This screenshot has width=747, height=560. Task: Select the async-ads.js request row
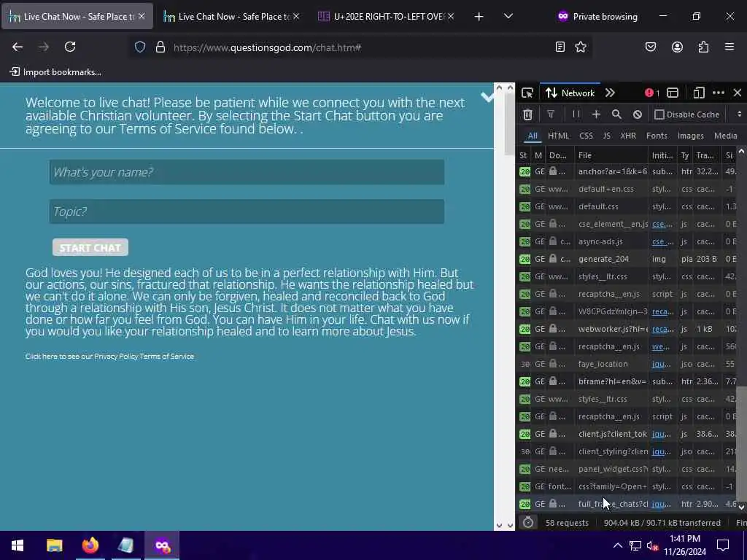pyautogui.click(x=626, y=241)
